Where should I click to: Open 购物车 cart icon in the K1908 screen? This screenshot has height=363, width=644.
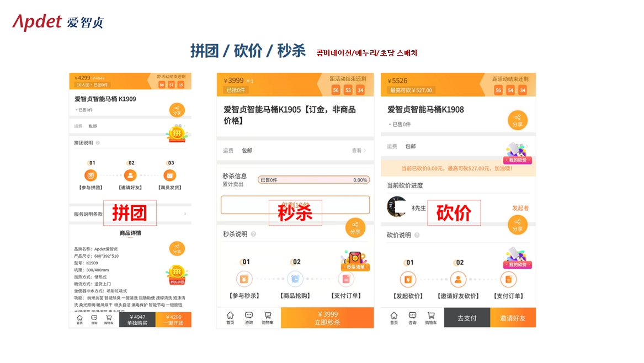point(431,318)
